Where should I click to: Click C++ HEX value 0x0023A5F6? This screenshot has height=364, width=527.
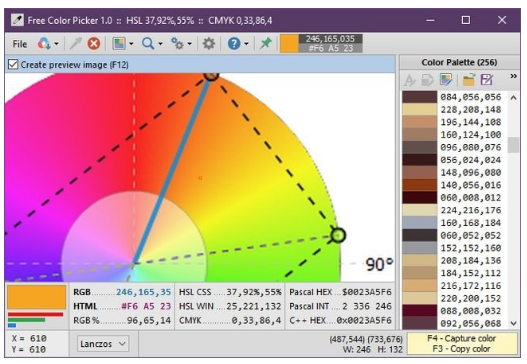point(364,321)
